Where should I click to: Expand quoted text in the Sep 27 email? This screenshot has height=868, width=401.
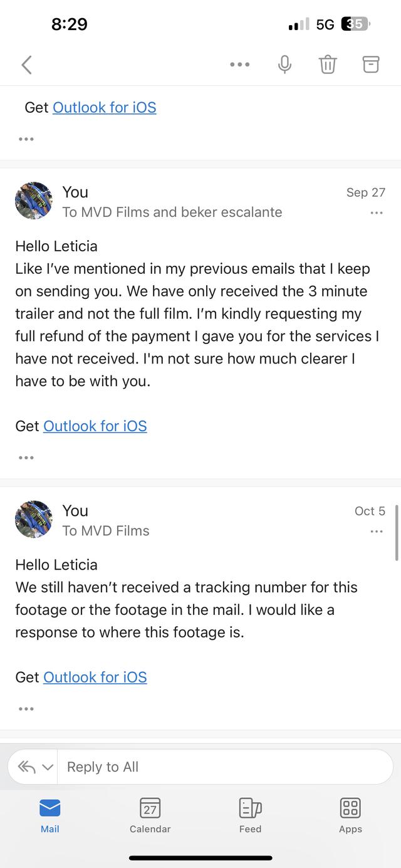click(26, 458)
